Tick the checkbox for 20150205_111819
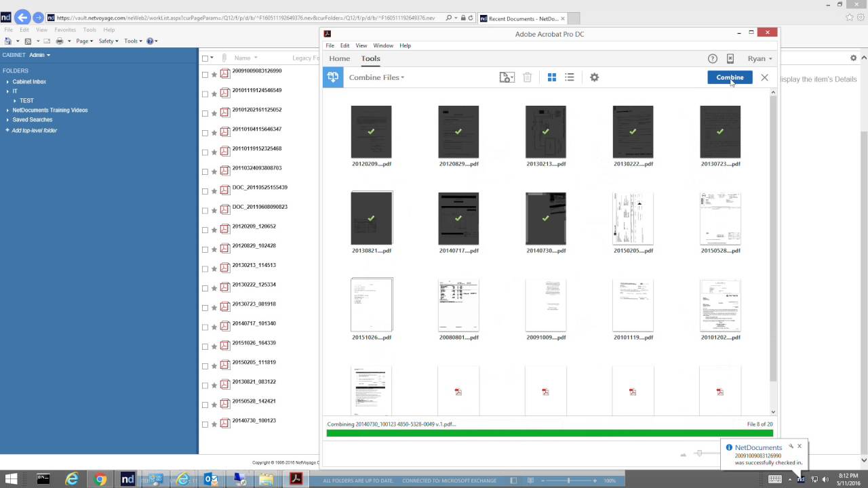Image resolution: width=868 pixels, height=488 pixels. [x=205, y=366]
